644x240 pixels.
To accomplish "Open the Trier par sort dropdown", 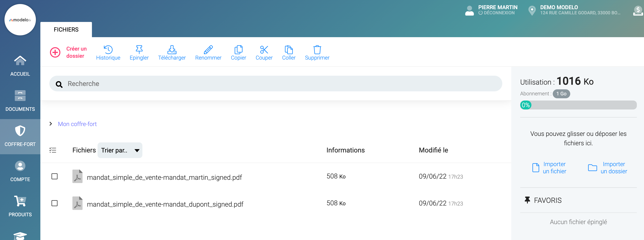I will point(120,150).
